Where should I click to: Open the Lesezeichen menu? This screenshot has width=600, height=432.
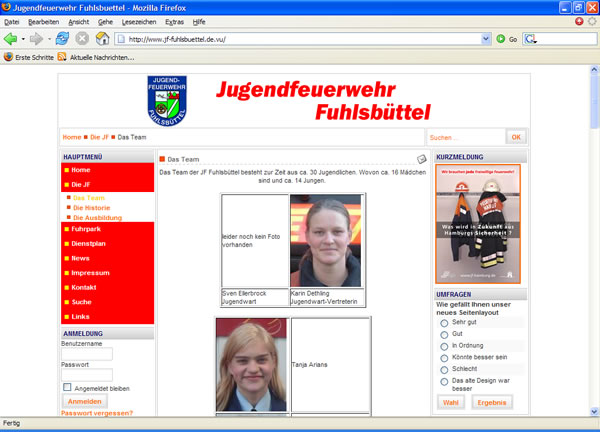click(x=141, y=21)
